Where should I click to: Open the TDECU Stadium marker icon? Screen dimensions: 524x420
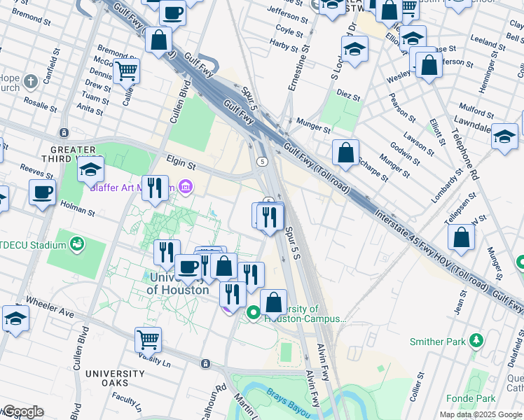[x=76, y=244]
